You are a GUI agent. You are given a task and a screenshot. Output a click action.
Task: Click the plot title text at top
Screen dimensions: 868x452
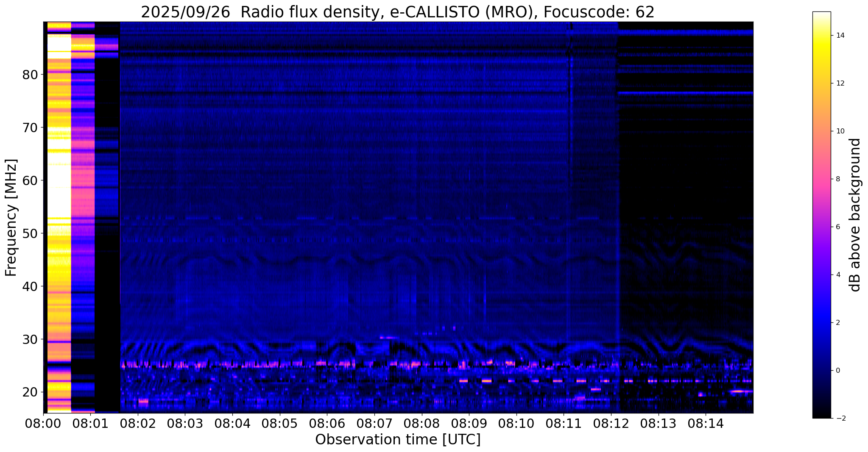397,12
